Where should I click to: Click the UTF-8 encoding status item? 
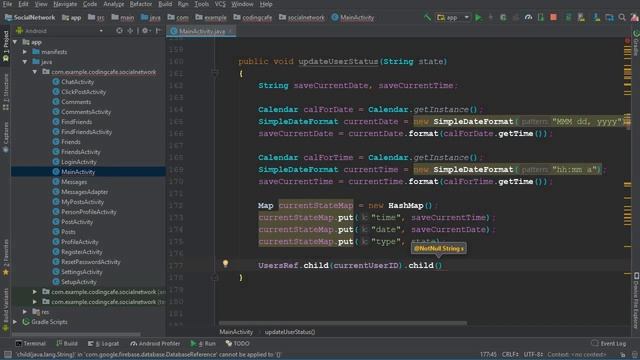[533, 354]
